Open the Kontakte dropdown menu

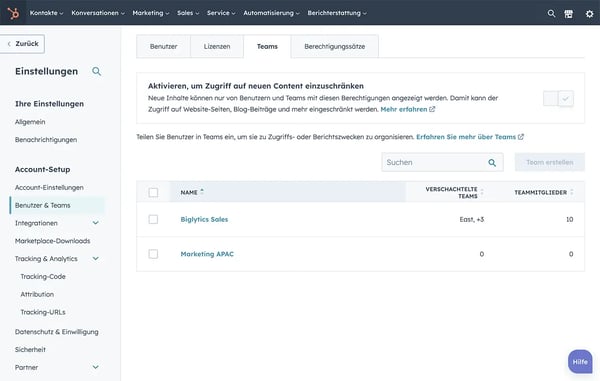(x=46, y=13)
